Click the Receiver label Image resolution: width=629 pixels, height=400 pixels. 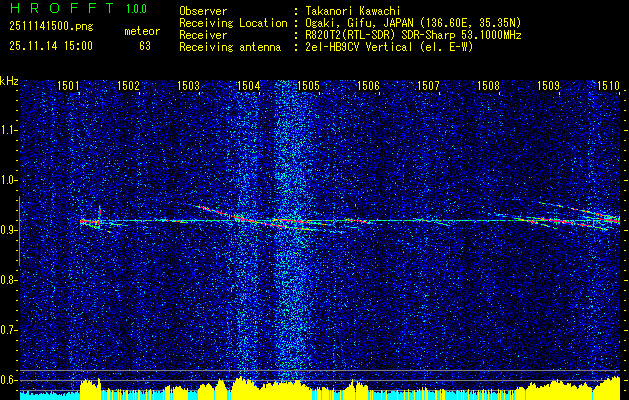(x=203, y=35)
